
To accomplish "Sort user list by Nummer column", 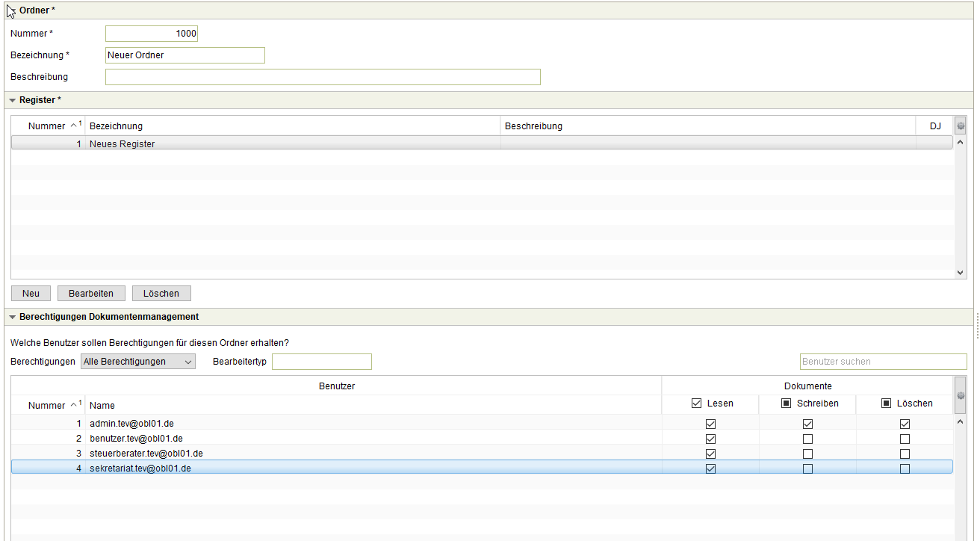I will point(48,405).
